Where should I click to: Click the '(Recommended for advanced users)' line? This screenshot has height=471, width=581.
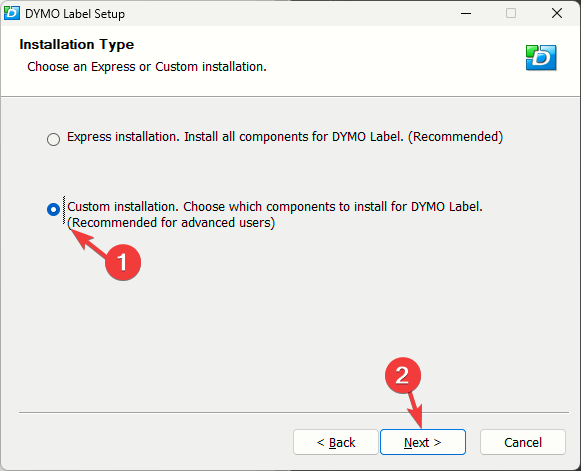pos(171,223)
